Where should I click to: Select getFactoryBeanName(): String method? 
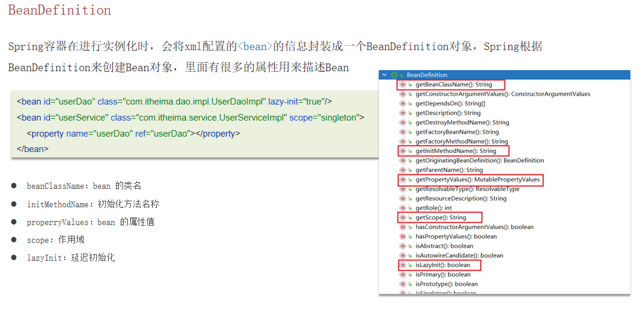pos(457,132)
